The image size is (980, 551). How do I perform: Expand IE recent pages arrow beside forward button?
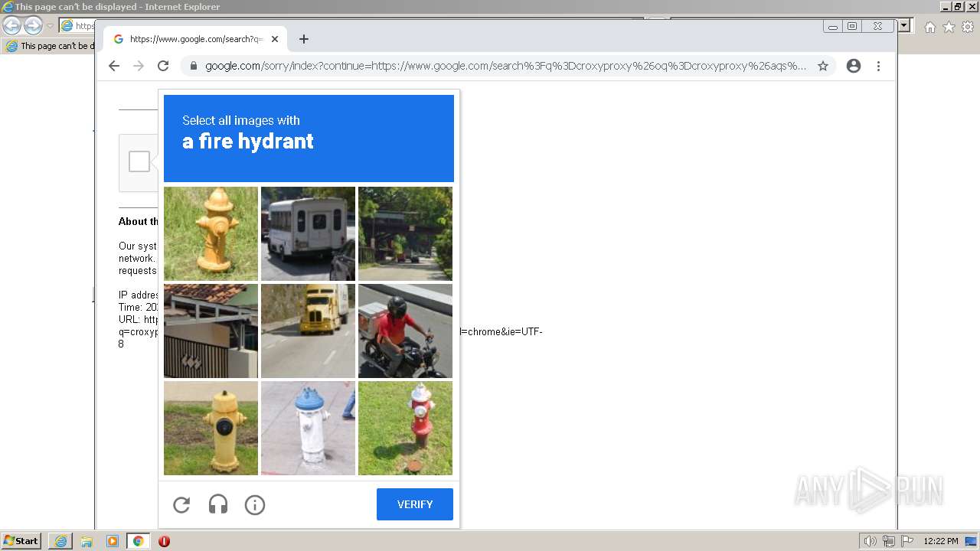[50, 26]
